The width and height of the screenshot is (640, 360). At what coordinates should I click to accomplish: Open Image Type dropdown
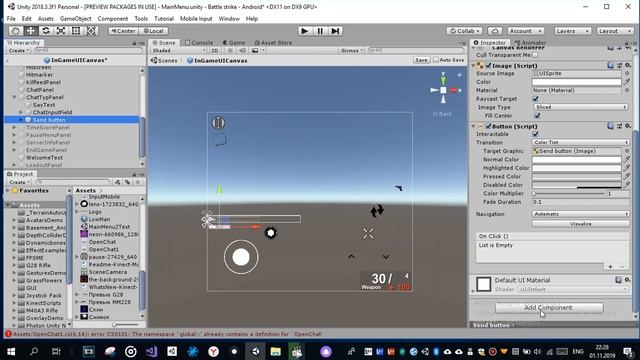click(x=580, y=107)
